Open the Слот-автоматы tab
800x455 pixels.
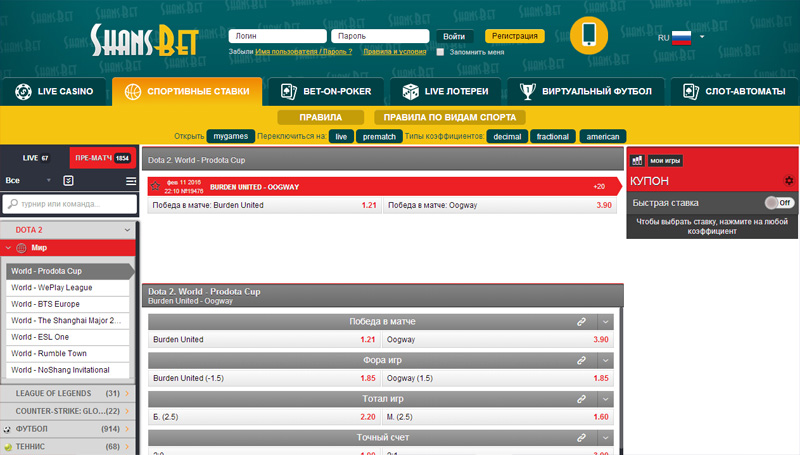tap(734, 92)
